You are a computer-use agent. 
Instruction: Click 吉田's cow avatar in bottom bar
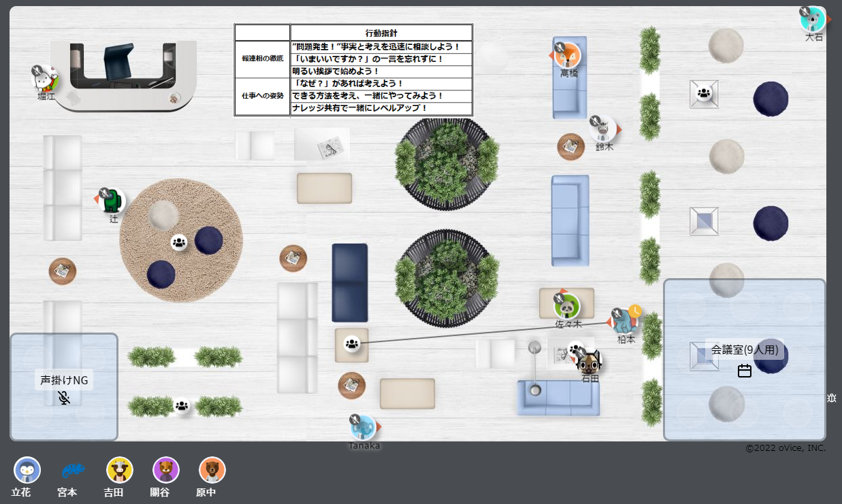[120, 470]
